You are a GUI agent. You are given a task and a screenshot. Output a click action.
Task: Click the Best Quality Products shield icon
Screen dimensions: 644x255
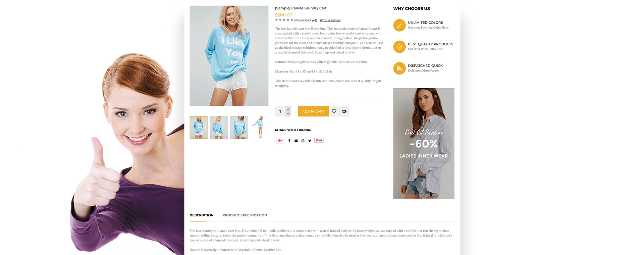(x=399, y=47)
